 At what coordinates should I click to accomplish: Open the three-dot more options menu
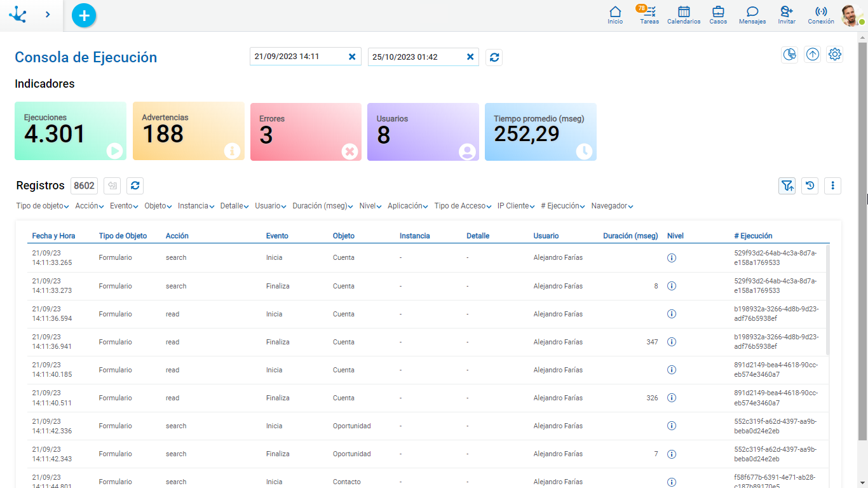[832, 186]
